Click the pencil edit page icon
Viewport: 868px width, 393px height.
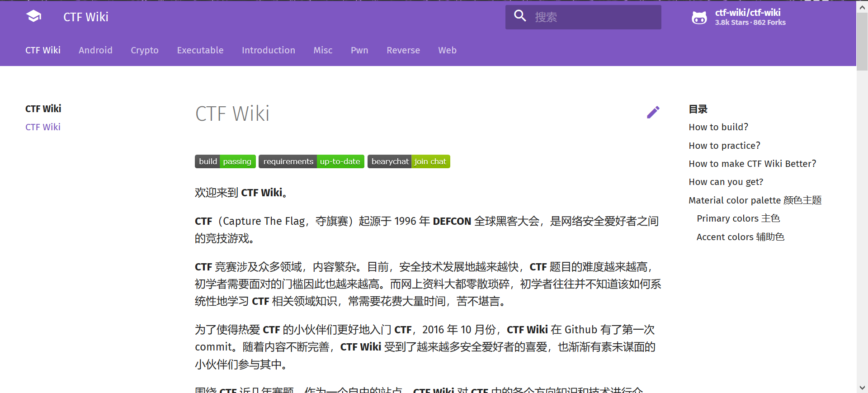pyautogui.click(x=653, y=112)
